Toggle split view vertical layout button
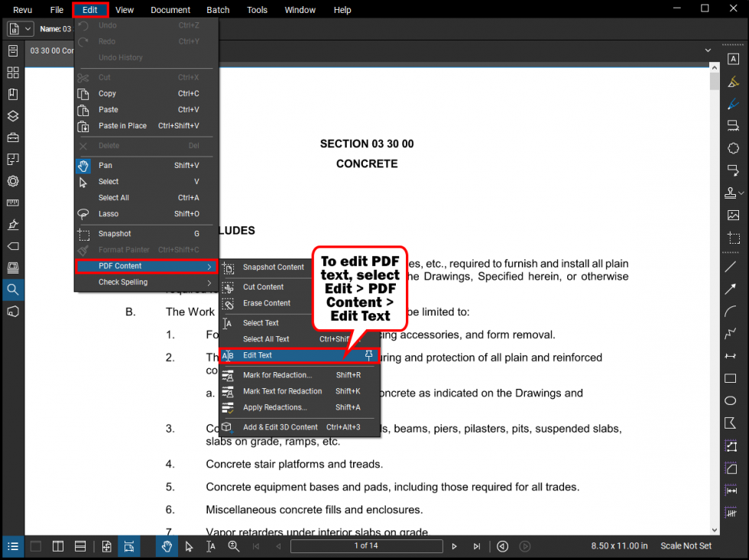749x560 pixels. (x=58, y=547)
